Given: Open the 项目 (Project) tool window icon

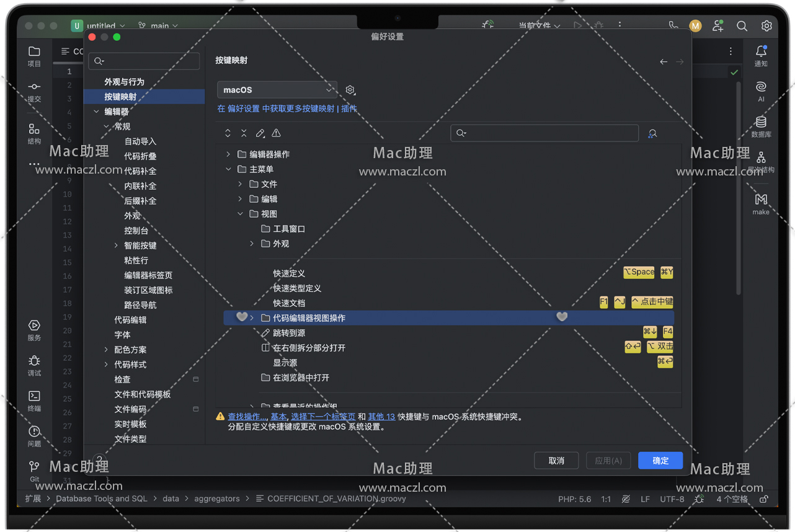Looking at the screenshot, I should click(x=34, y=51).
